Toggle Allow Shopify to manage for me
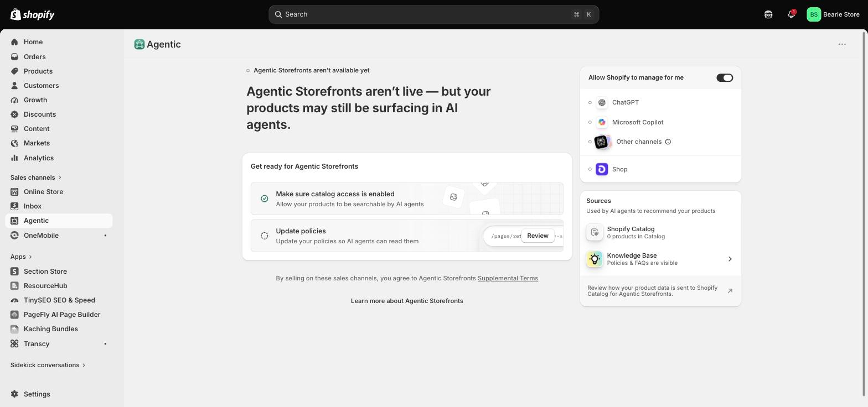 [x=725, y=78]
